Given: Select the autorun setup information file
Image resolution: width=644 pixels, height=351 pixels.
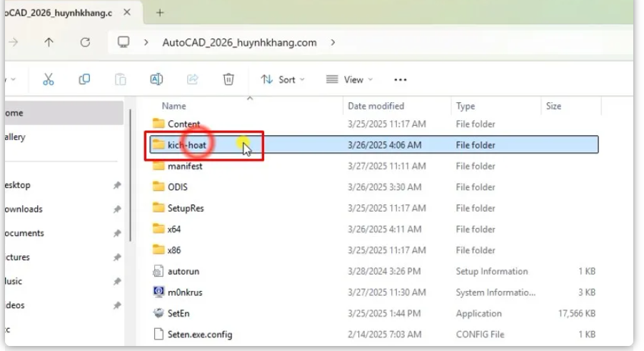Looking at the screenshot, I should (x=182, y=272).
